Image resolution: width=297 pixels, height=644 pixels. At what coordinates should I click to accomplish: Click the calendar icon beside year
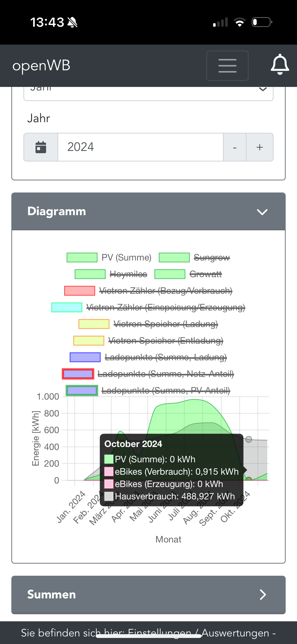click(x=41, y=147)
